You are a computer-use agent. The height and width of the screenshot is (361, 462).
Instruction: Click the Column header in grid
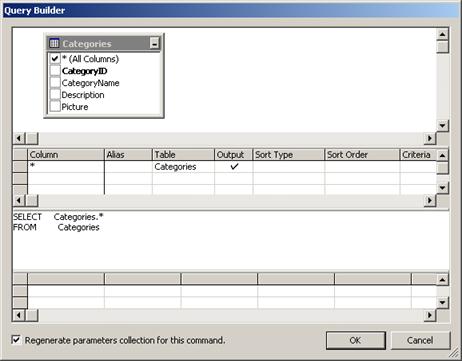point(66,155)
